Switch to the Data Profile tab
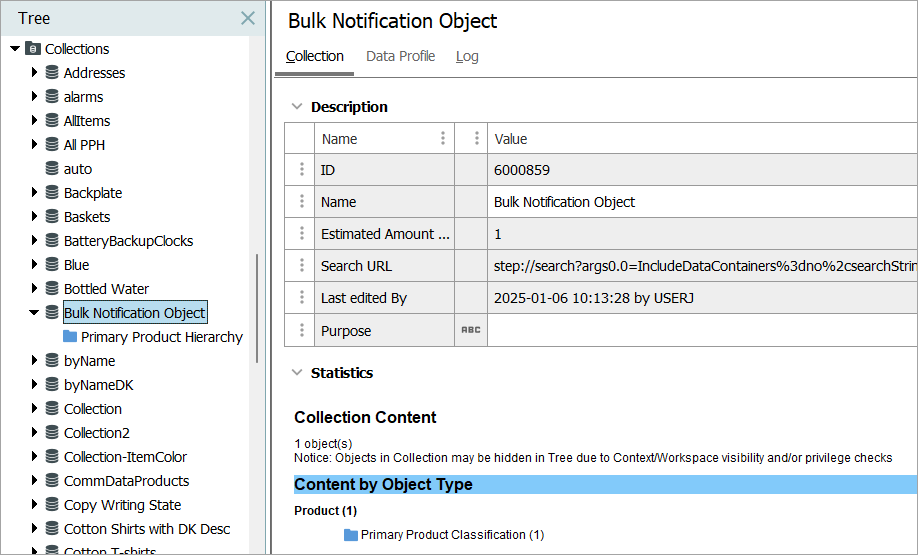 (x=400, y=56)
